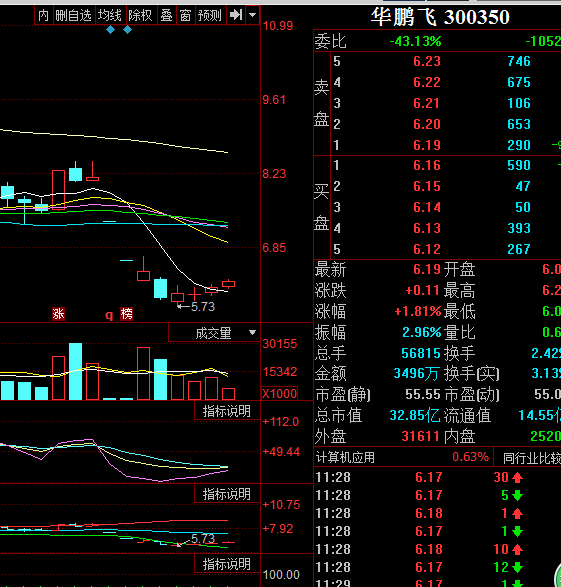
Task: Click the red 榜 marker icon
Action: click(x=126, y=314)
